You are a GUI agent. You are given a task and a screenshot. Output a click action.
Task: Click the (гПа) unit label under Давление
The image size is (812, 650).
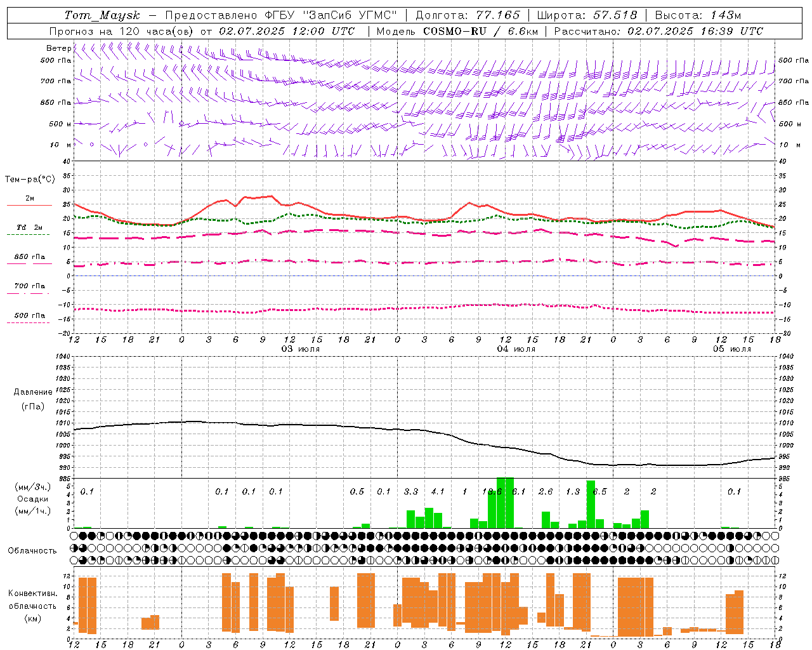(33, 407)
